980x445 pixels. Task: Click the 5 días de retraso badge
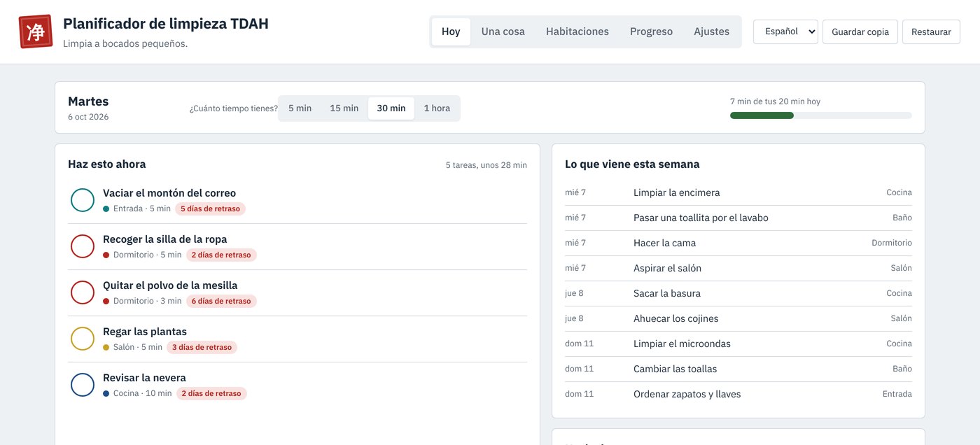point(210,209)
